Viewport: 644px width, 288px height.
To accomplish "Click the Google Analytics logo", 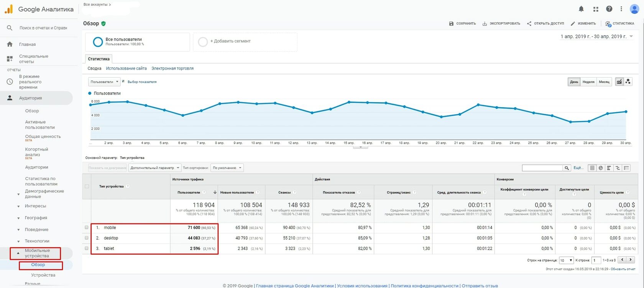I will (8, 9).
